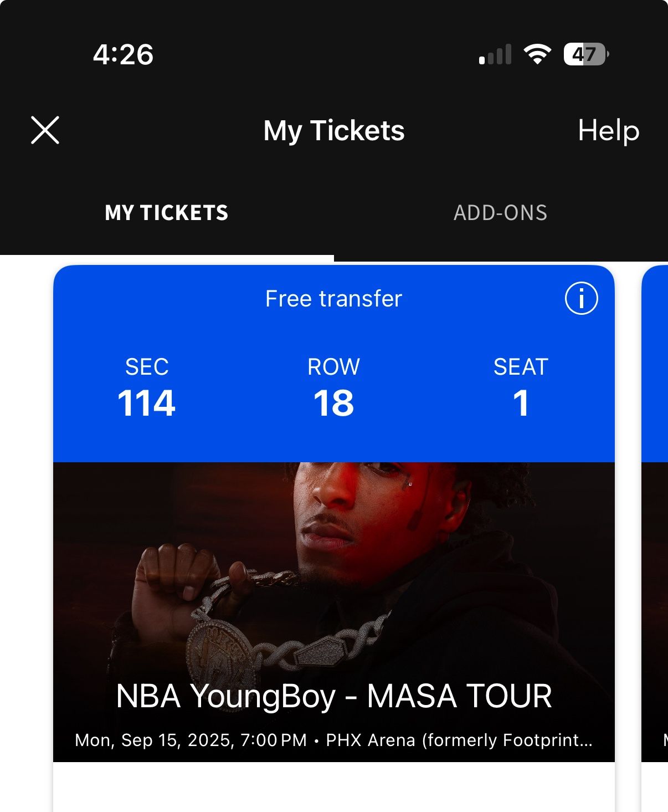Tap the event date and venue line
The image size is (668, 812).
click(x=333, y=740)
